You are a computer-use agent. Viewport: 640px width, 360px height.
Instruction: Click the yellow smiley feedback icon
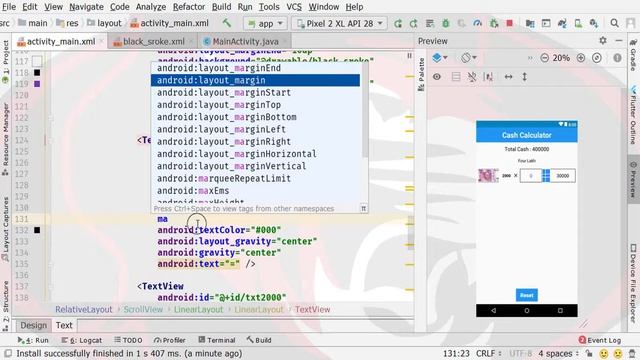point(603,353)
